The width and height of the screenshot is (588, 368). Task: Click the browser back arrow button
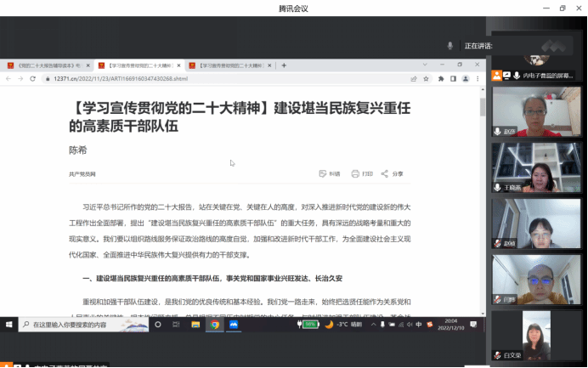pos(8,78)
